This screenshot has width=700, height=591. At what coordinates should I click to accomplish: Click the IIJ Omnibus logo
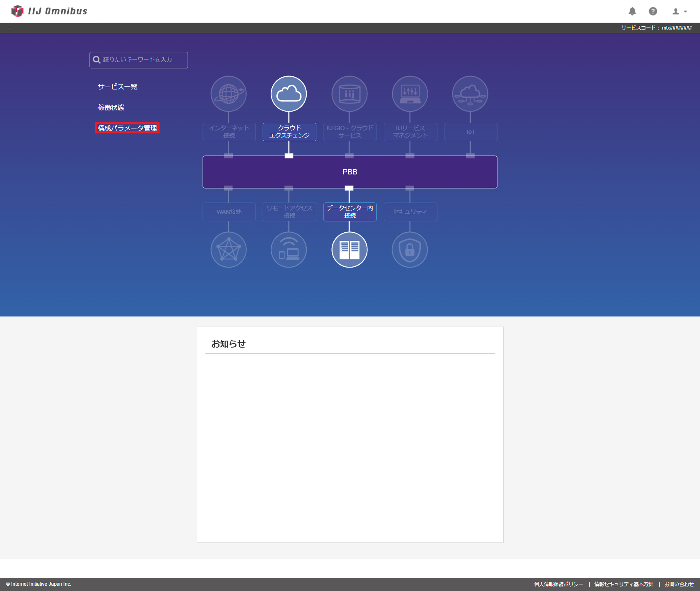coord(50,11)
